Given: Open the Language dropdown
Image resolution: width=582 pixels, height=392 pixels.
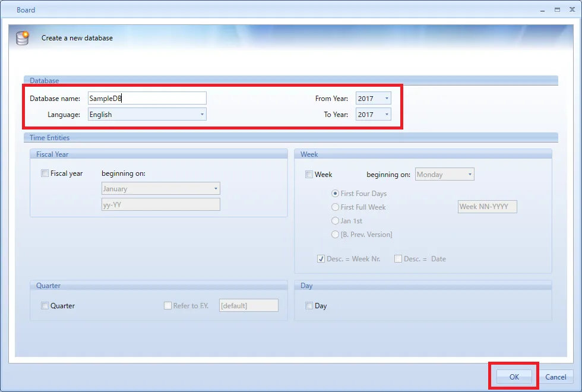Looking at the screenshot, I should 147,115.
